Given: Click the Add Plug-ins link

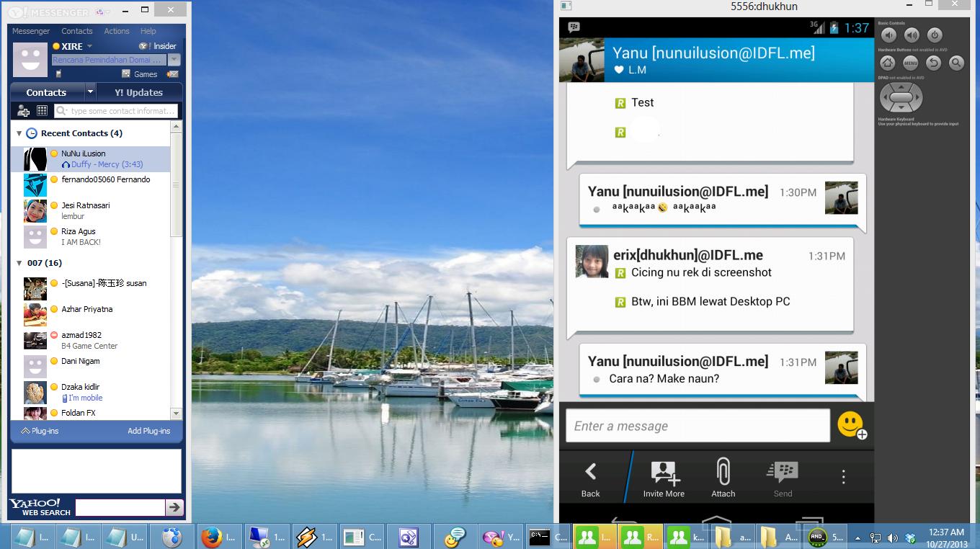Looking at the screenshot, I should 149,431.
